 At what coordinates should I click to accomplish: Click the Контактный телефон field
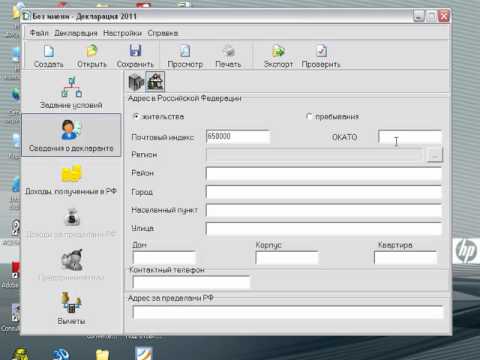click(x=191, y=282)
